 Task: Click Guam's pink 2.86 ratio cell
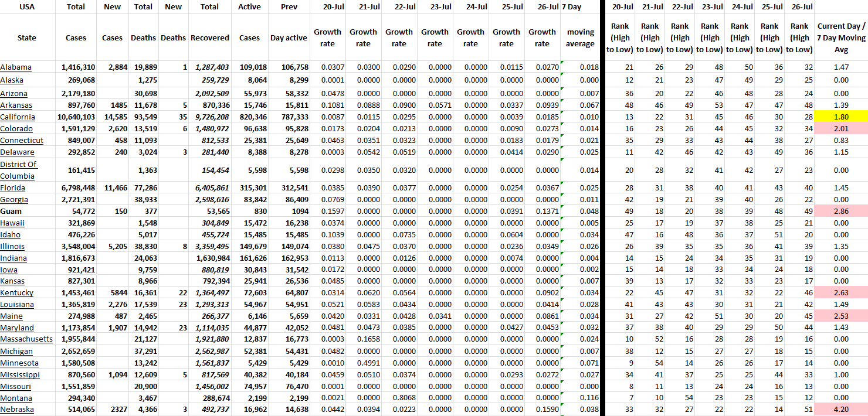[840, 211]
